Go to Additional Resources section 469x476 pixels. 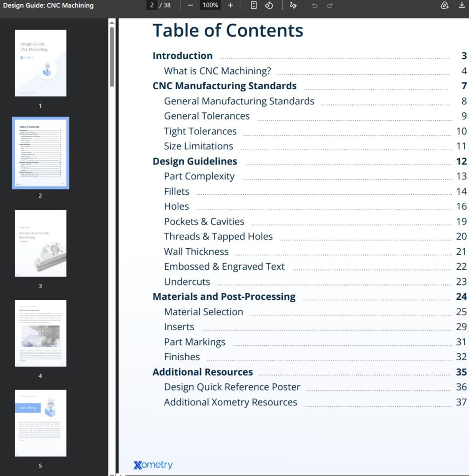point(202,372)
